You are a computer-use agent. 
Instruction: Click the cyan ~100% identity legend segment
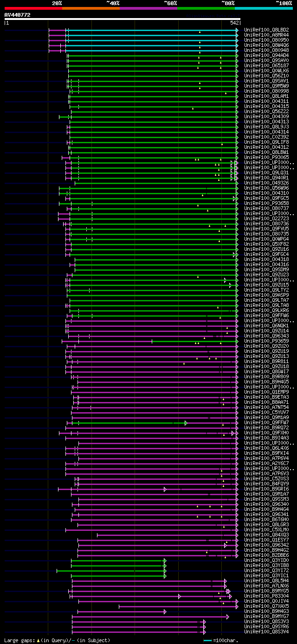click(x=263, y=8)
